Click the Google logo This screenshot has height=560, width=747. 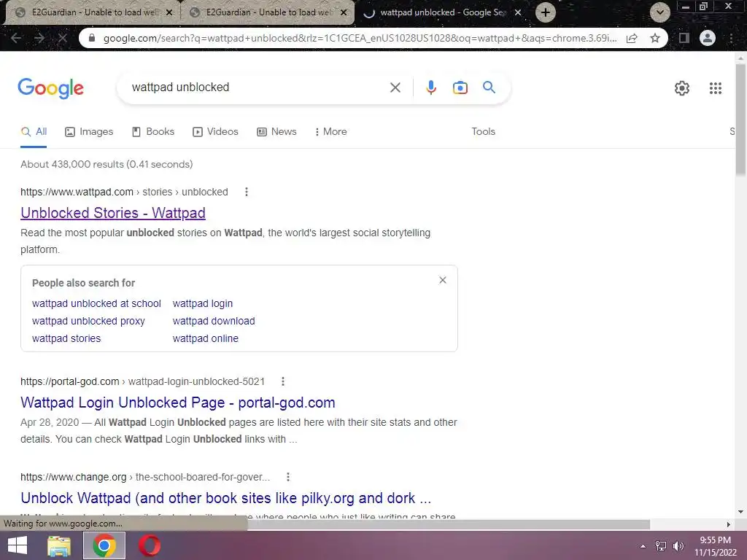point(50,88)
